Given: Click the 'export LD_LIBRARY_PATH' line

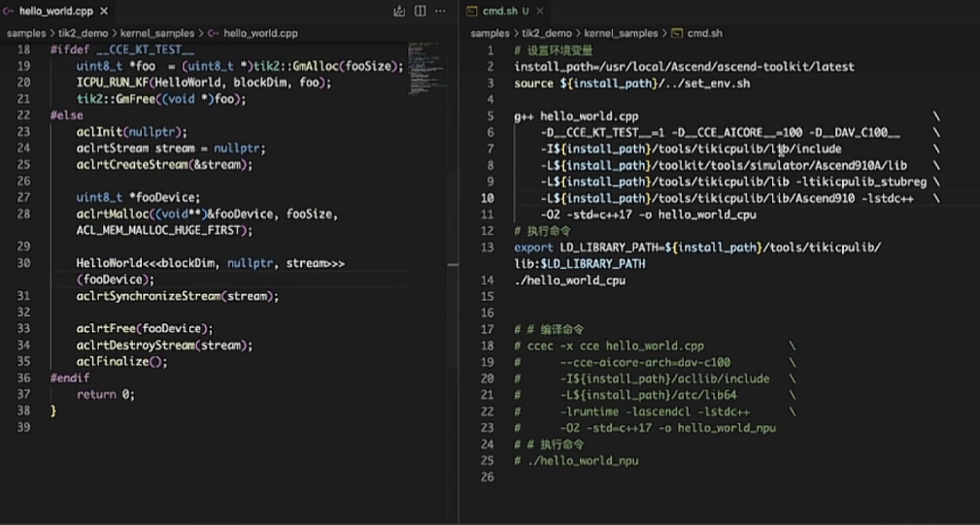Looking at the screenshot, I should 697,247.
